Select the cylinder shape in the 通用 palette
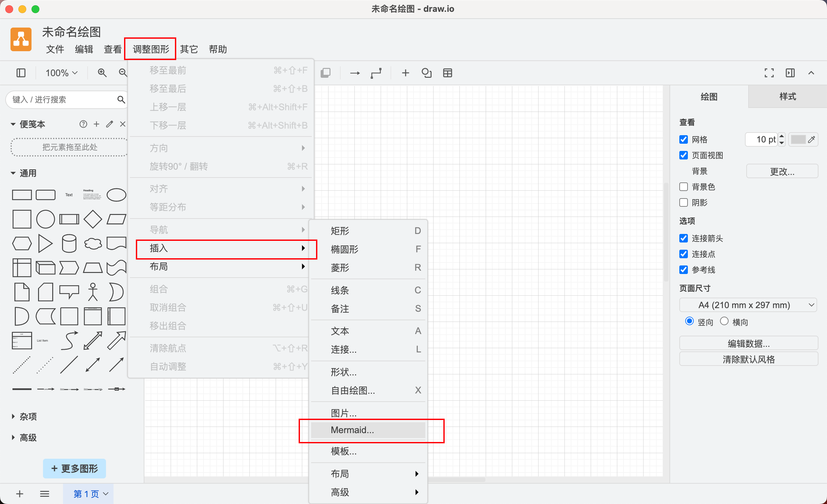 click(69, 243)
